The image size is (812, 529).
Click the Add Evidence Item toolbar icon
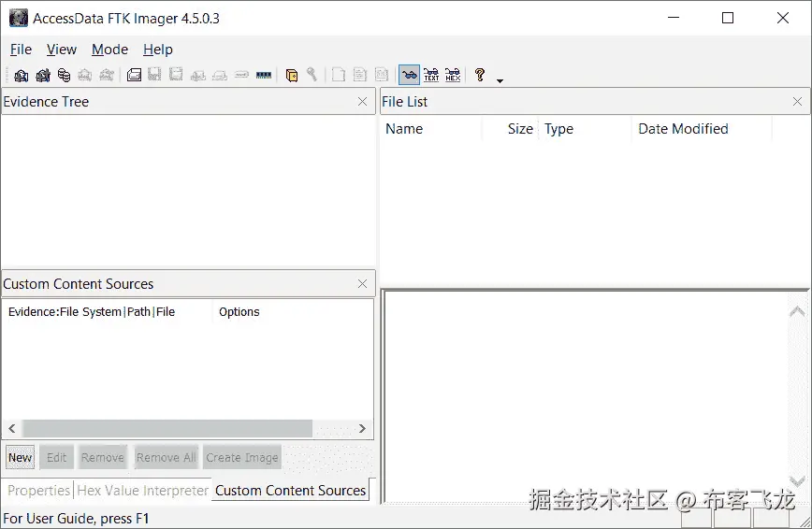22,75
